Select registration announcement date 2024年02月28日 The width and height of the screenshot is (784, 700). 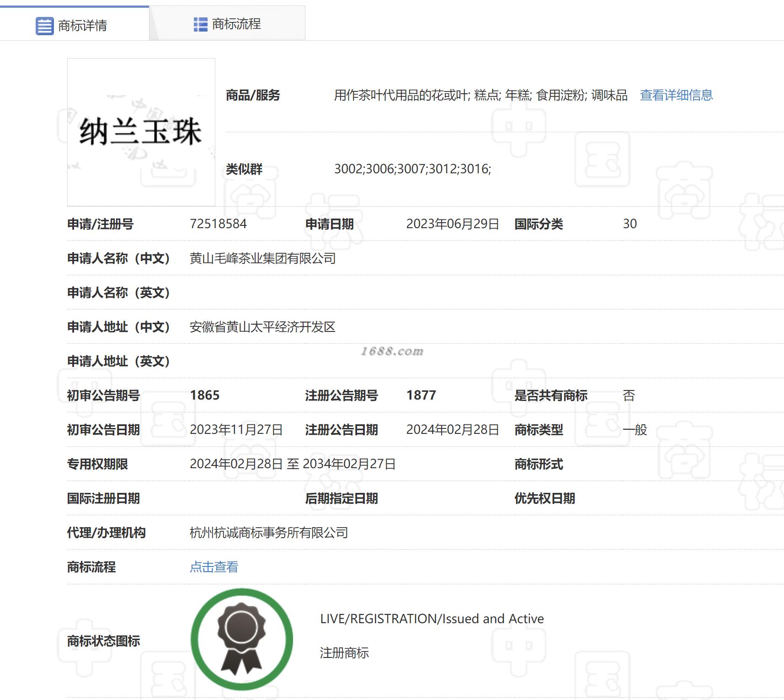[453, 429]
